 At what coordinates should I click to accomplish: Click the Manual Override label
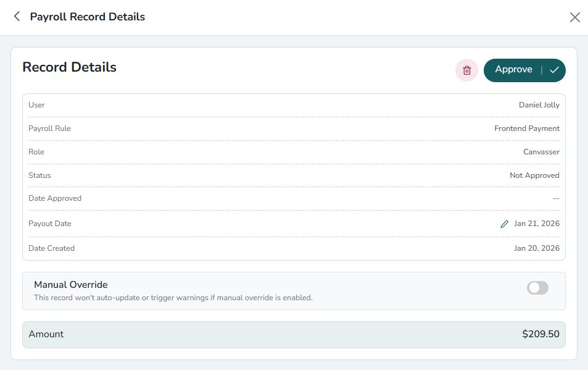tap(71, 285)
